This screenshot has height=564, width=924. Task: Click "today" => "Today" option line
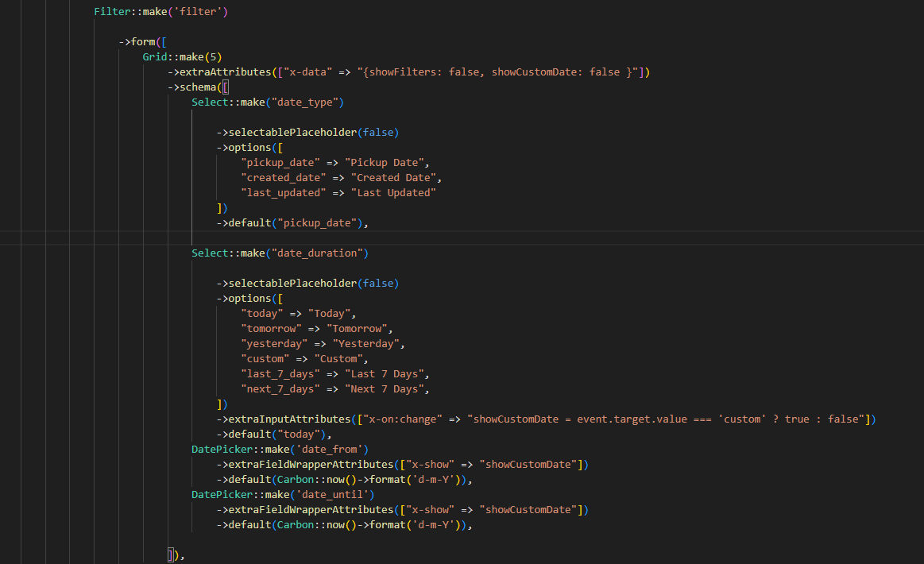(299, 314)
